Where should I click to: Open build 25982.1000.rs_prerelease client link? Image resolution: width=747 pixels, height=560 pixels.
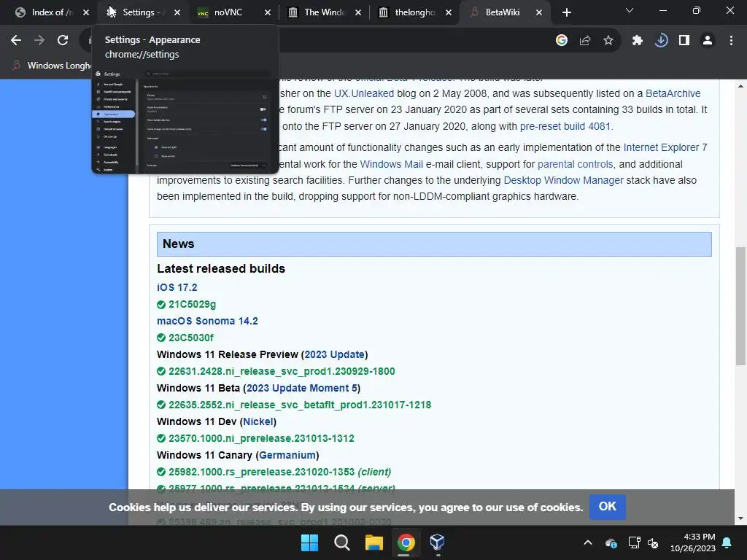coord(279,472)
